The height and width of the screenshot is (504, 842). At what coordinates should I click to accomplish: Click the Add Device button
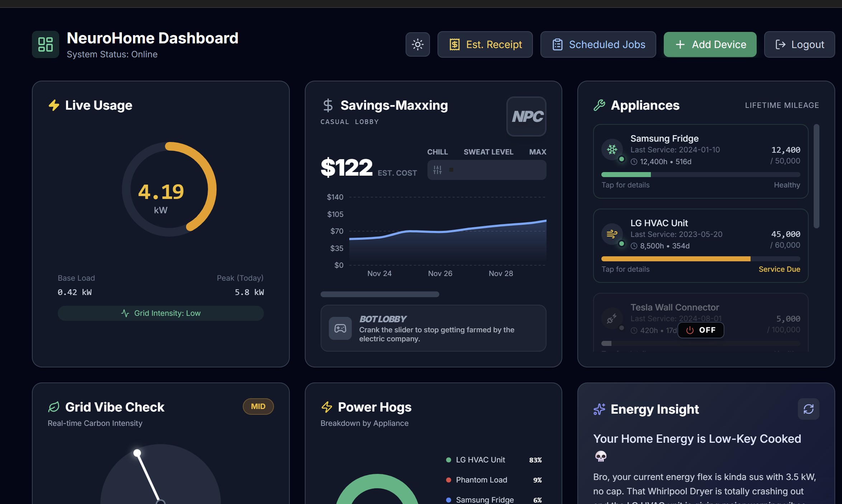[x=710, y=44]
